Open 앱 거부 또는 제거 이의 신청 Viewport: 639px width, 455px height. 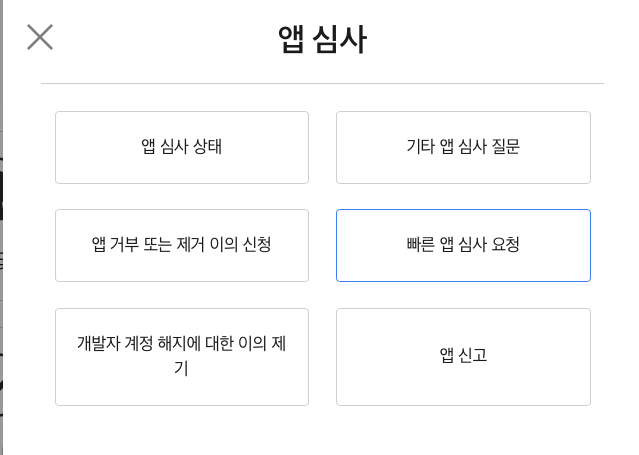tap(182, 245)
